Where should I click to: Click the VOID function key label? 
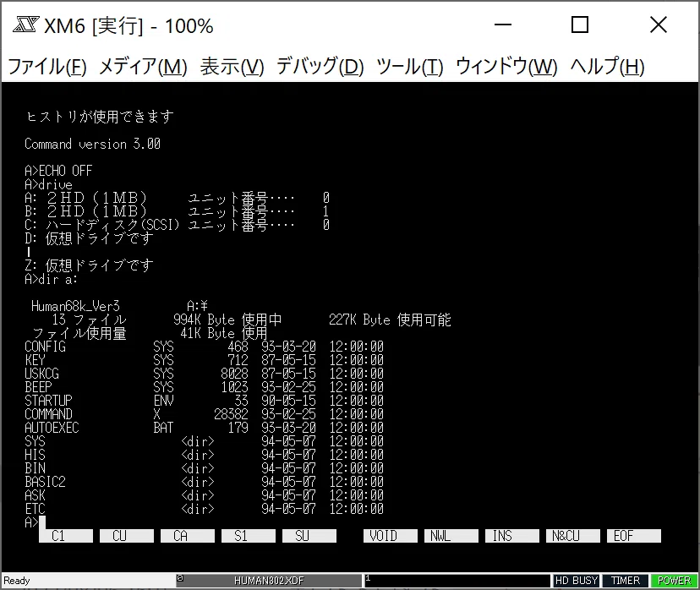click(391, 536)
